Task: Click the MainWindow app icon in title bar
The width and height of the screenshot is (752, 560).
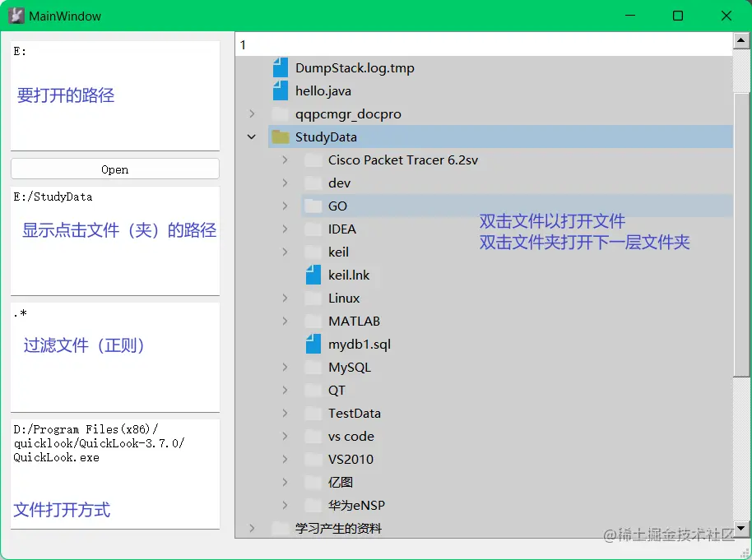Action: [16, 16]
